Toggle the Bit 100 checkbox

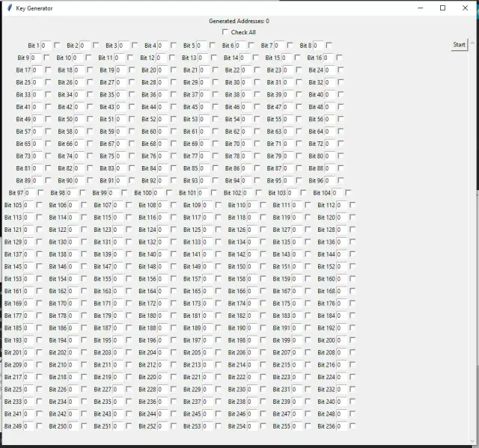[169, 192]
